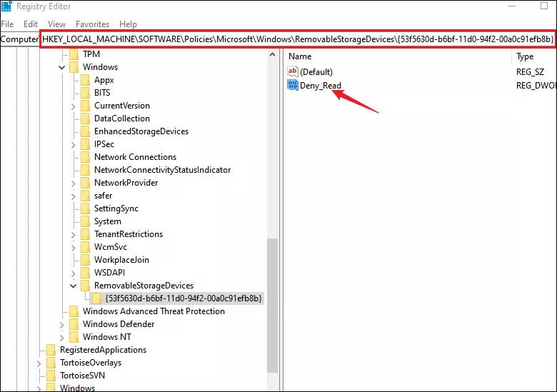
Task: Select the (Default) value name
Action: pyautogui.click(x=316, y=72)
